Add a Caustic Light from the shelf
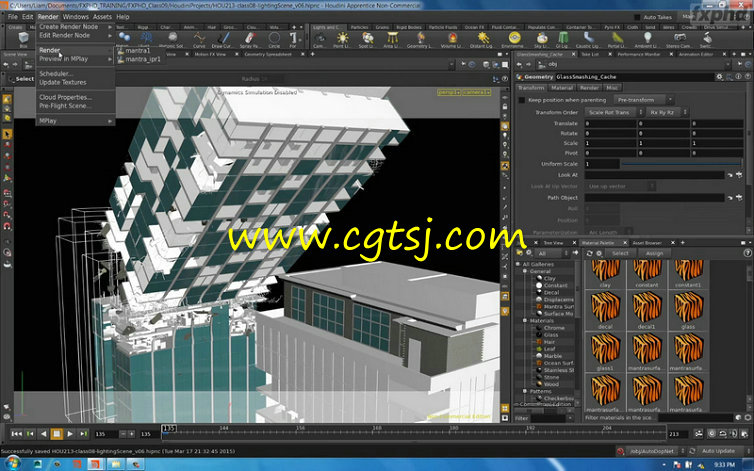Image resolution: width=754 pixels, height=471 pixels. tap(588, 39)
